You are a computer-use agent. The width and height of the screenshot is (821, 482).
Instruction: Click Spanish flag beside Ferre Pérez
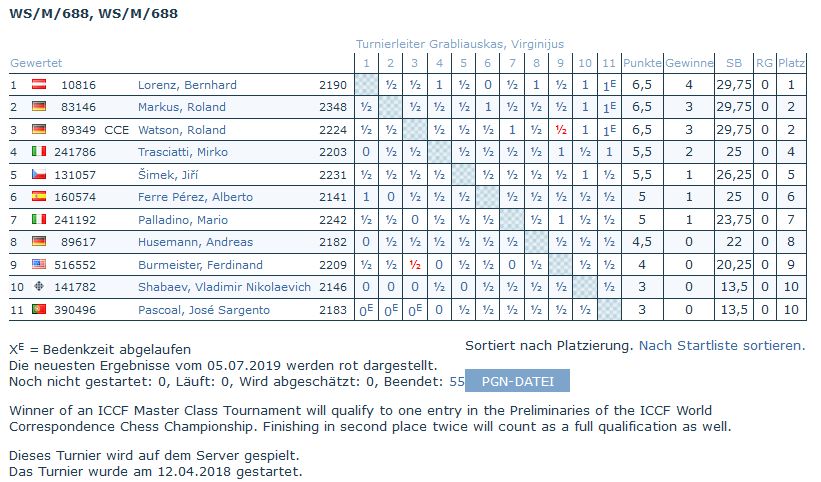pyautogui.click(x=40, y=197)
